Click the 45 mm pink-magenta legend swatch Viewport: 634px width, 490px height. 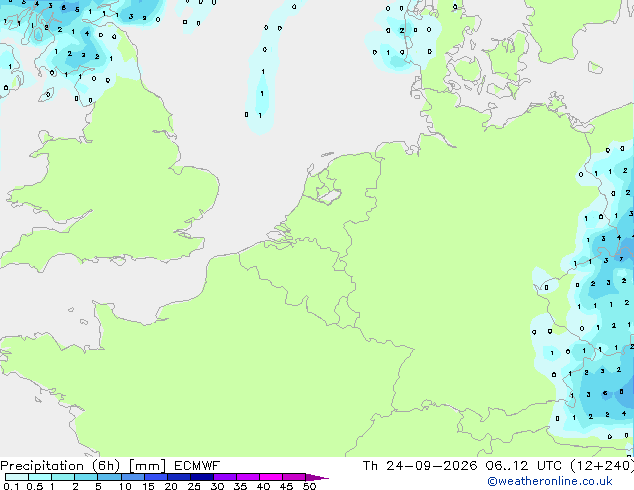[x=294, y=477]
